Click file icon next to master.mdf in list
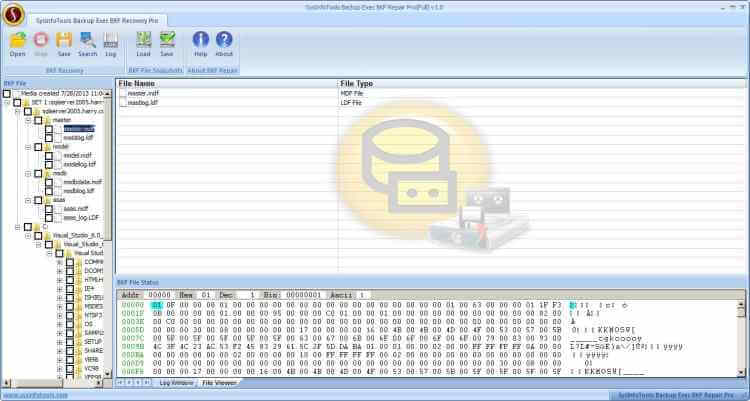Viewport: 750px width, 401px height. click(x=123, y=93)
